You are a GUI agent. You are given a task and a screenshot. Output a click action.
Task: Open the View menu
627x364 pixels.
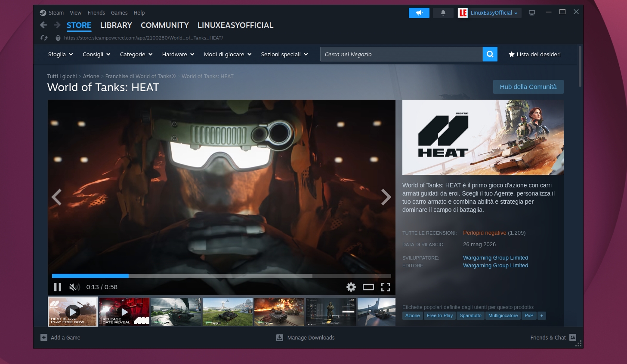pos(75,13)
